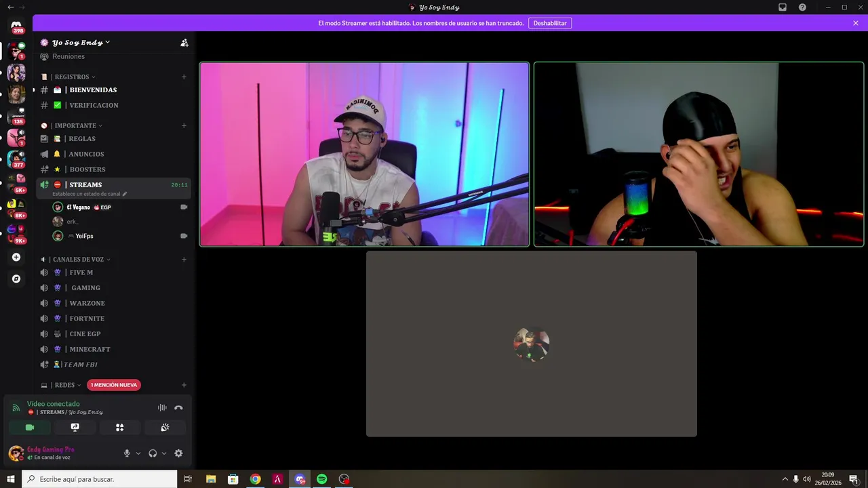The image size is (868, 488).
Task: Jump to 1 MENCIÓN NUEVA
Action: tap(114, 385)
